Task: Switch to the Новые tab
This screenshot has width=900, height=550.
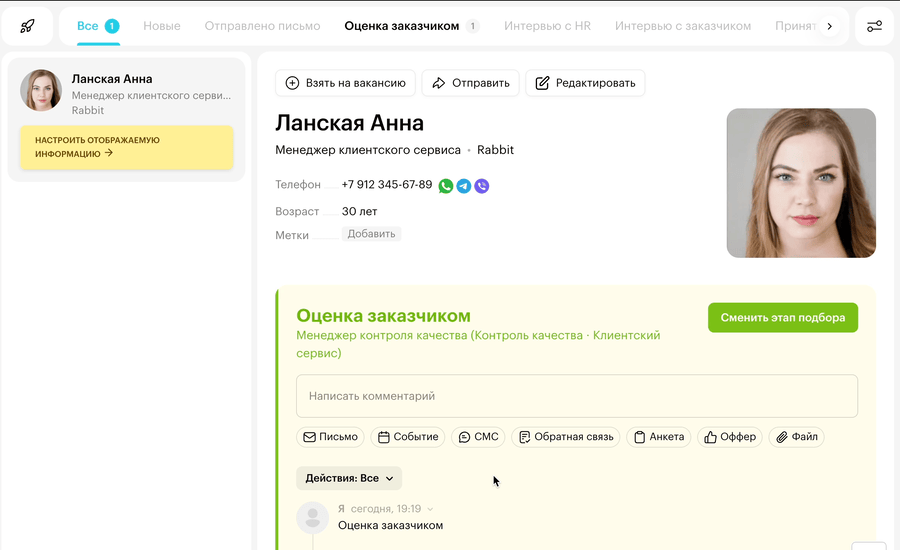Action: (x=162, y=26)
